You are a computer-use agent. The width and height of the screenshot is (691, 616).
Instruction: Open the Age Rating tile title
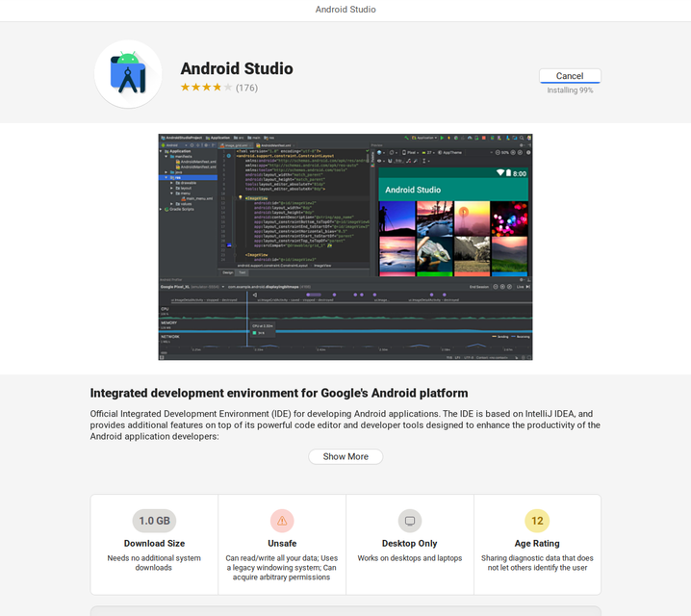click(537, 543)
